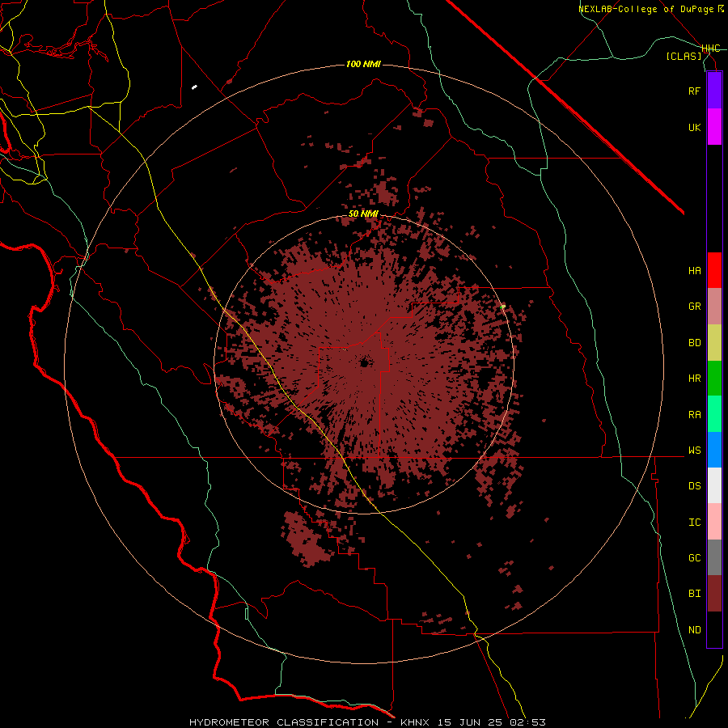The width and height of the screenshot is (728, 728).
Task: Click the DS legend label
Action: (x=694, y=486)
